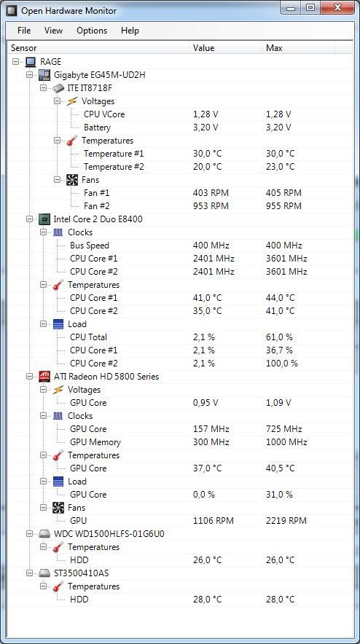
Task: Click the 2219 RPM max GPU fan value
Action: [286, 521]
